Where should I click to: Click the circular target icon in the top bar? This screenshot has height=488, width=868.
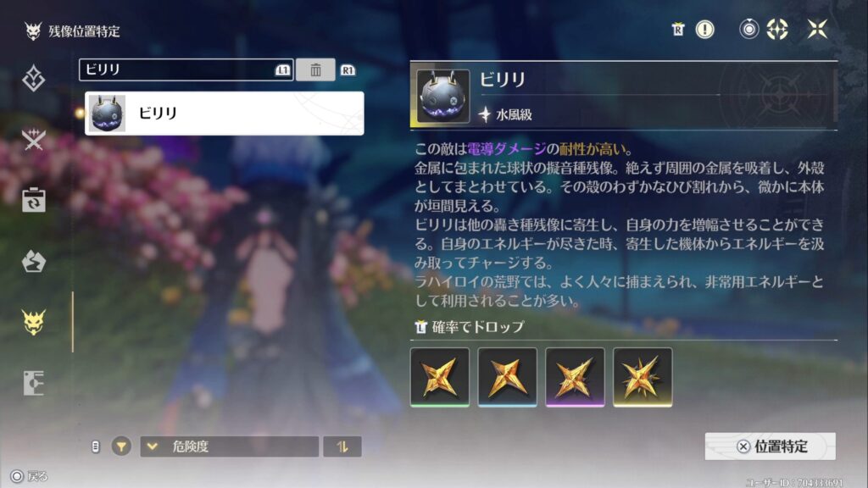(x=749, y=29)
